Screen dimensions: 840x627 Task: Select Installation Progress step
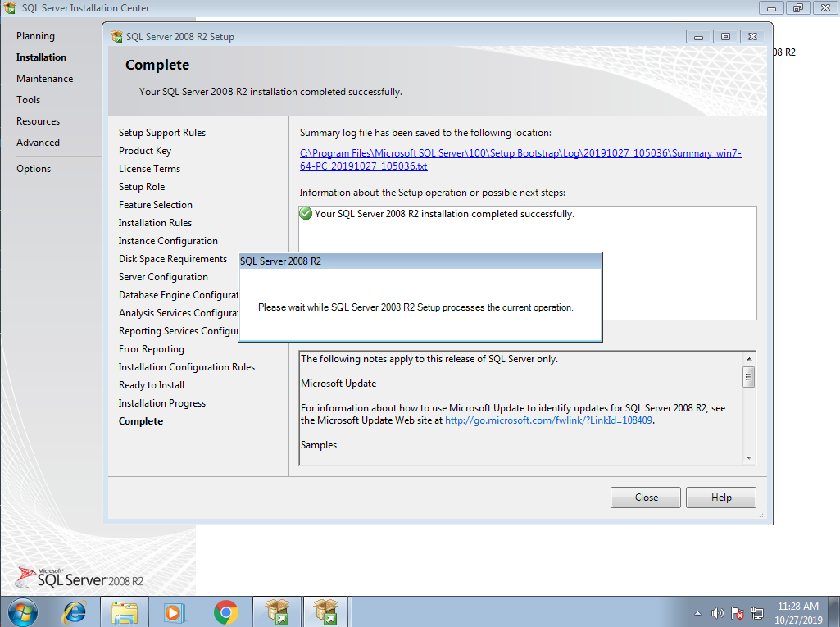pos(161,403)
